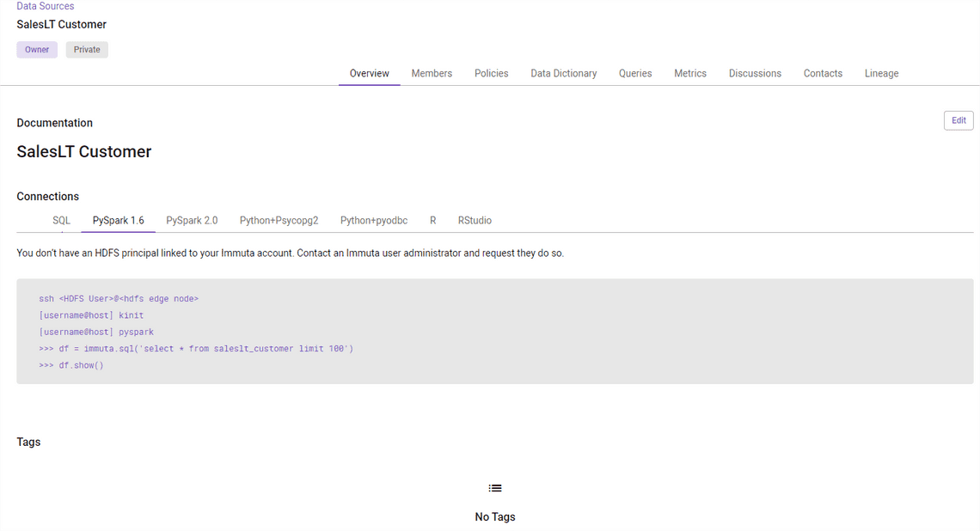
Task: Choose the R connection tab
Action: click(433, 221)
